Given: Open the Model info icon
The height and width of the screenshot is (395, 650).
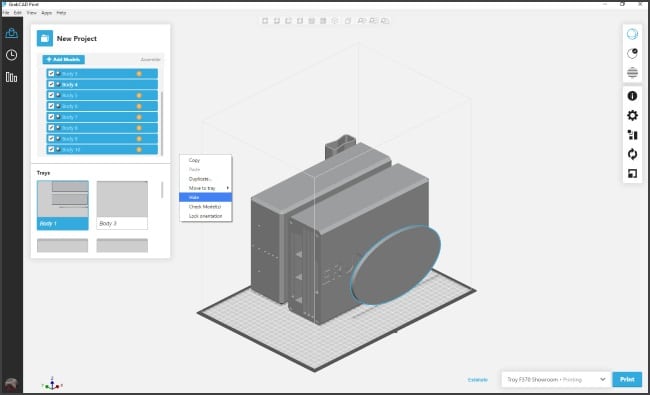Looking at the screenshot, I should point(632,96).
